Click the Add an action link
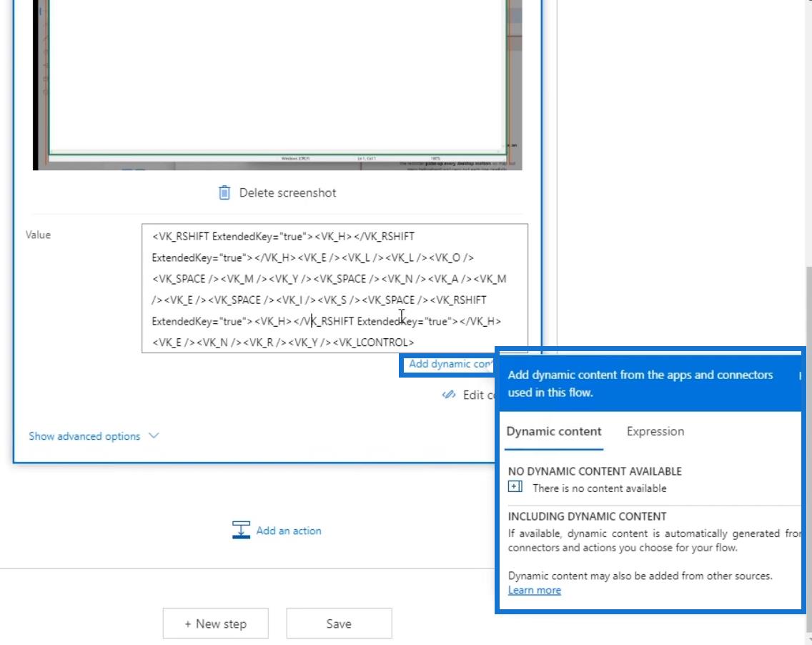The image size is (812, 645). [x=289, y=531]
